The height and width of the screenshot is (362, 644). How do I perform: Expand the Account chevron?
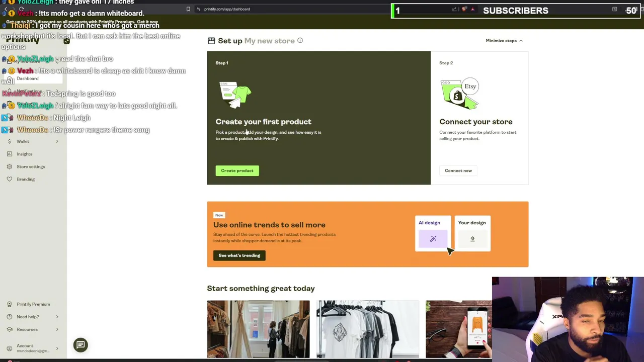point(57,348)
